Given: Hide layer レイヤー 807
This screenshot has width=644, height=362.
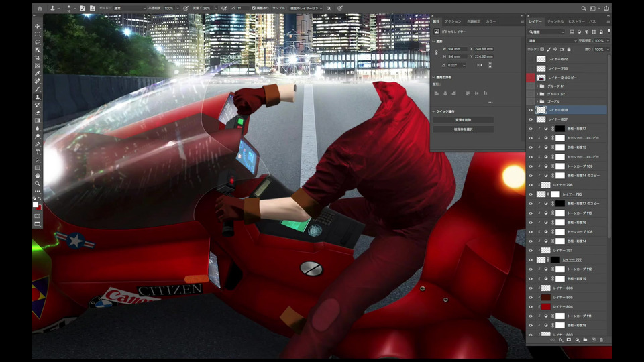Looking at the screenshot, I should point(531,119).
